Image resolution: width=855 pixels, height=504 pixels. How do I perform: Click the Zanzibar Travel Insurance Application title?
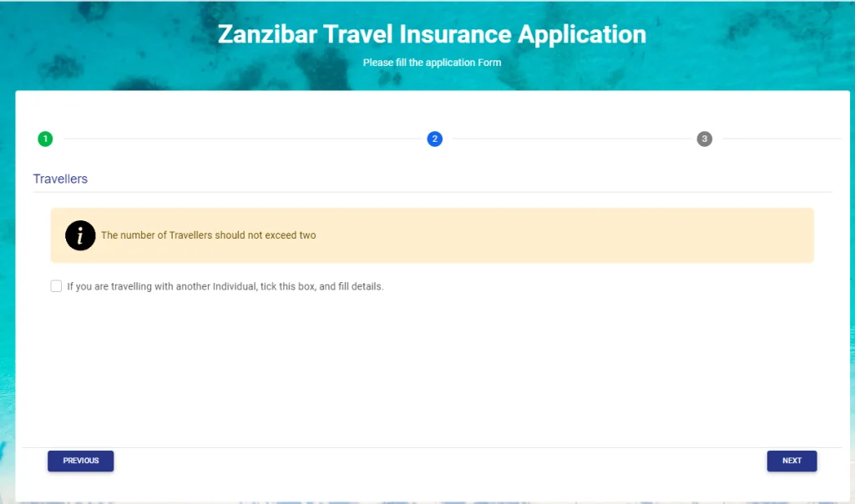coord(432,35)
